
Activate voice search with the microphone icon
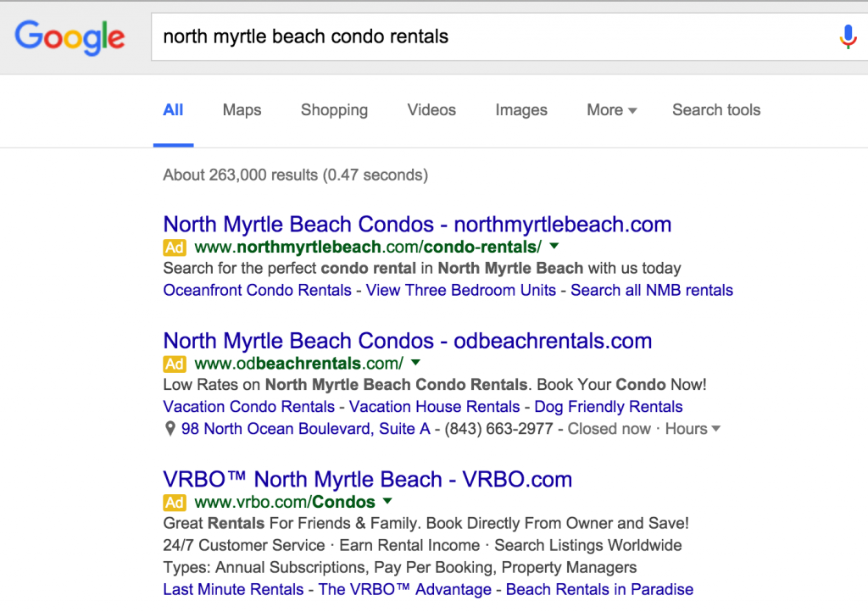847,37
